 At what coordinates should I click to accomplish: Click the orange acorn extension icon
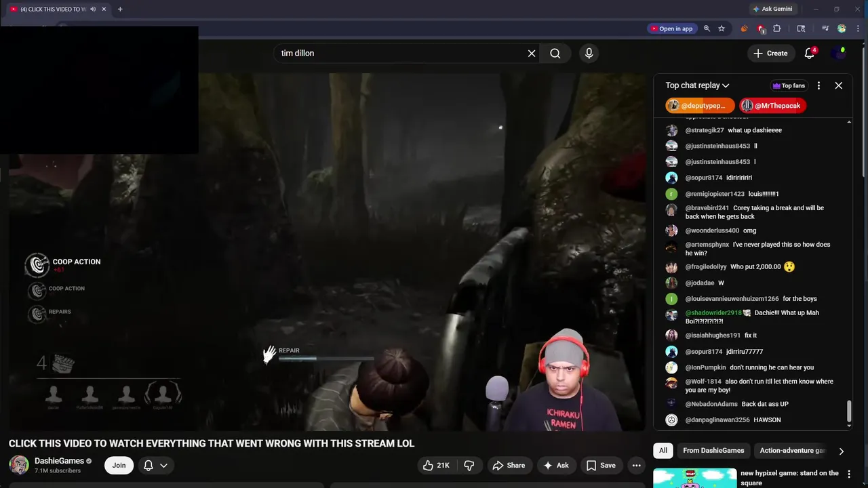744,28
